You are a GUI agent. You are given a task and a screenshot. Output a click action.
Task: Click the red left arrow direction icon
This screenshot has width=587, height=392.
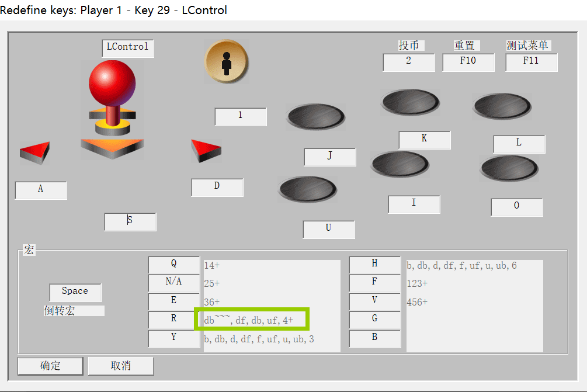[x=35, y=152]
